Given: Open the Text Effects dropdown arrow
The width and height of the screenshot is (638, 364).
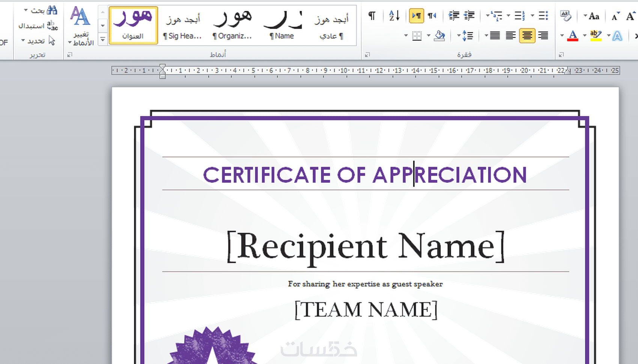Looking at the screenshot, I should coord(608,36).
